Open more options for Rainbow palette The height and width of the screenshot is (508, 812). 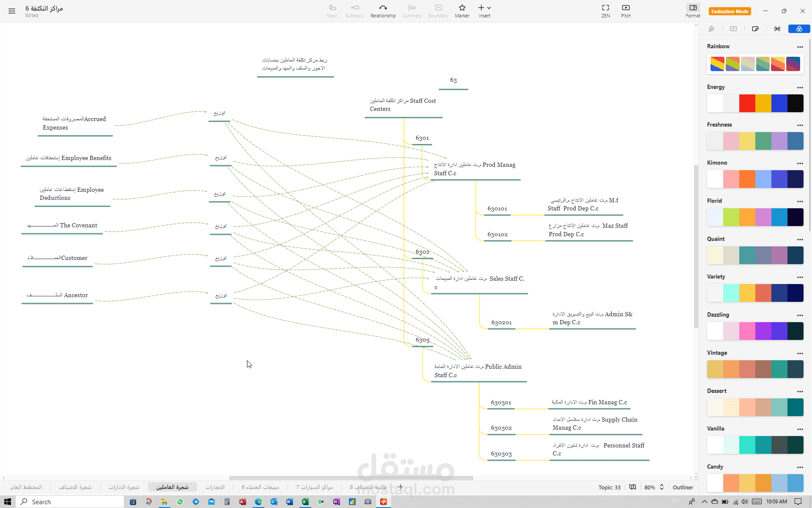800,47
